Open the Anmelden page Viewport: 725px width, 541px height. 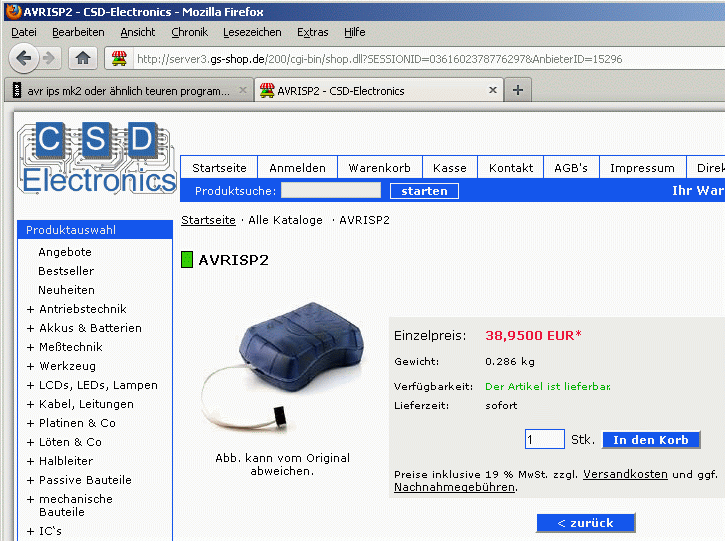[x=297, y=168]
